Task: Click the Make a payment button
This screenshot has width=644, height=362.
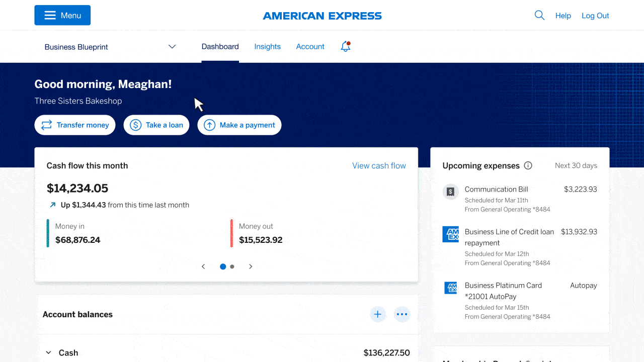Action: click(239, 125)
